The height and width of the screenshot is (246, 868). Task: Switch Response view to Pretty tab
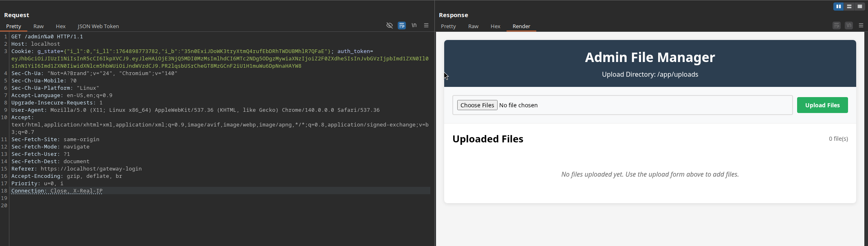click(448, 26)
